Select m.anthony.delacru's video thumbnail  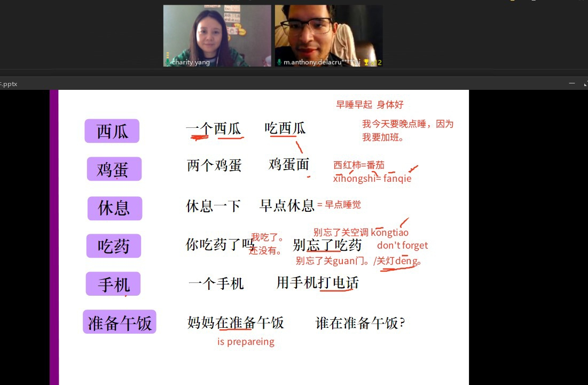tap(329, 36)
